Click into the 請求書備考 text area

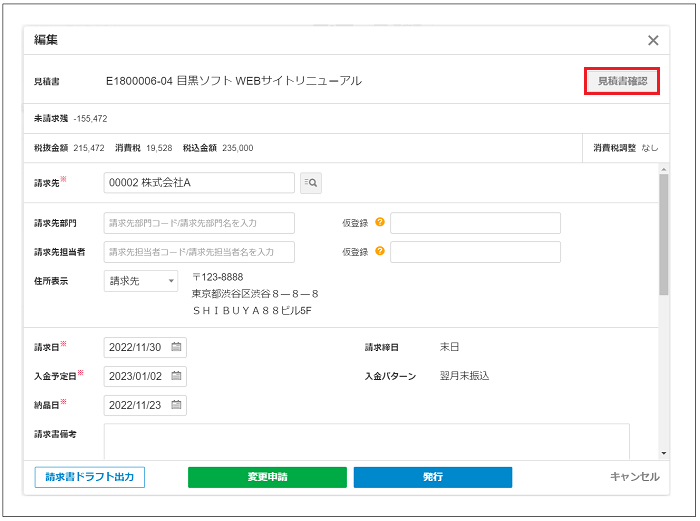coord(366,440)
